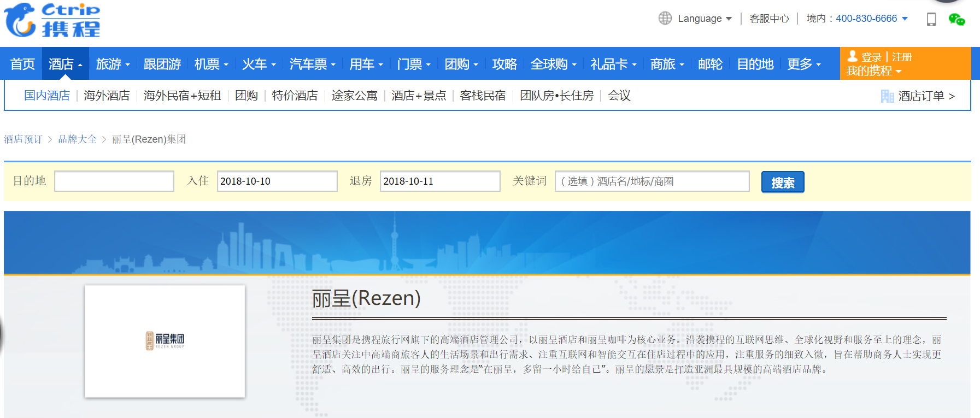Click the 登录 login link
The height and width of the screenshot is (418, 980).
pyautogui.click(x=871, y=57)
